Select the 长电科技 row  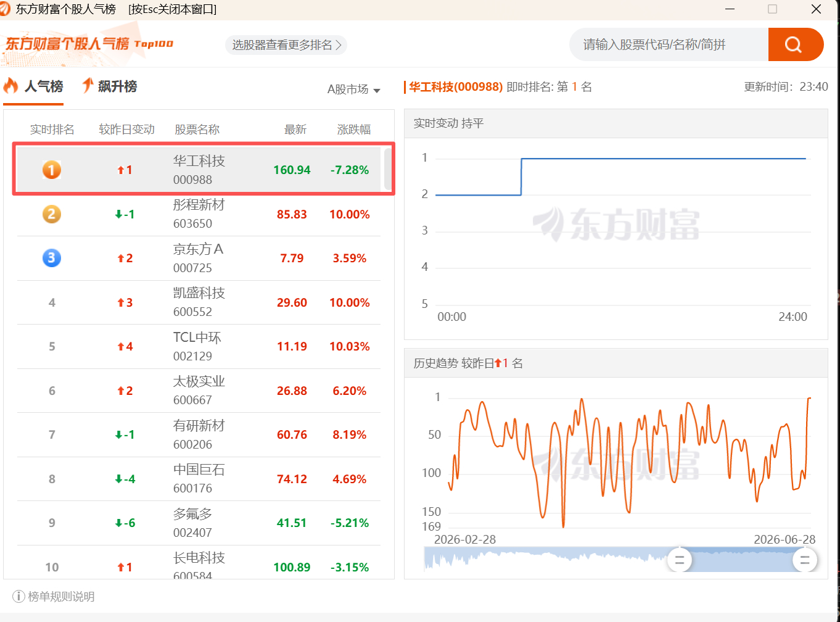coord(199,563)
